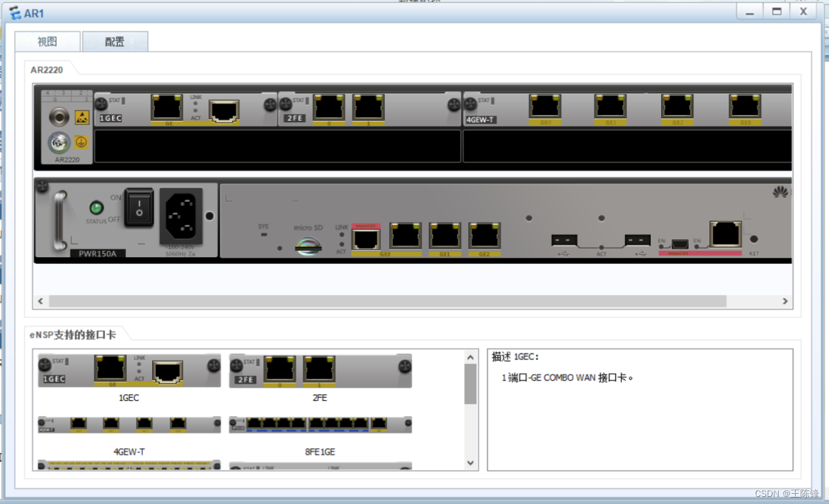The width and height of the screenshot is (829, 504).
Task: Click down arrow of the card list scrollbar
Action: (470, 463)
